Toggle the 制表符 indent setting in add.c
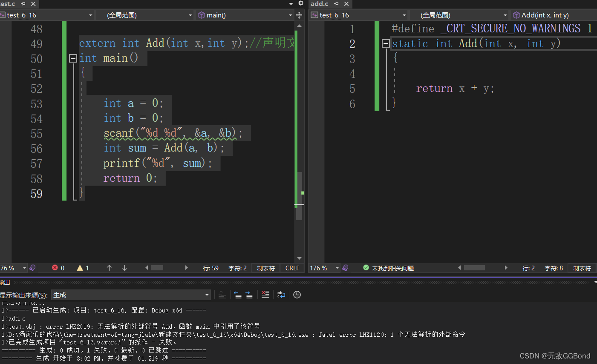Screen dimensions: 597x364 pos(582,268)
